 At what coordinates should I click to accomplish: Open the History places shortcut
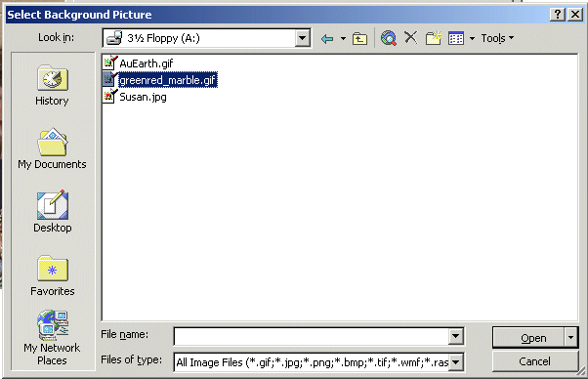(x=52, y=86)
